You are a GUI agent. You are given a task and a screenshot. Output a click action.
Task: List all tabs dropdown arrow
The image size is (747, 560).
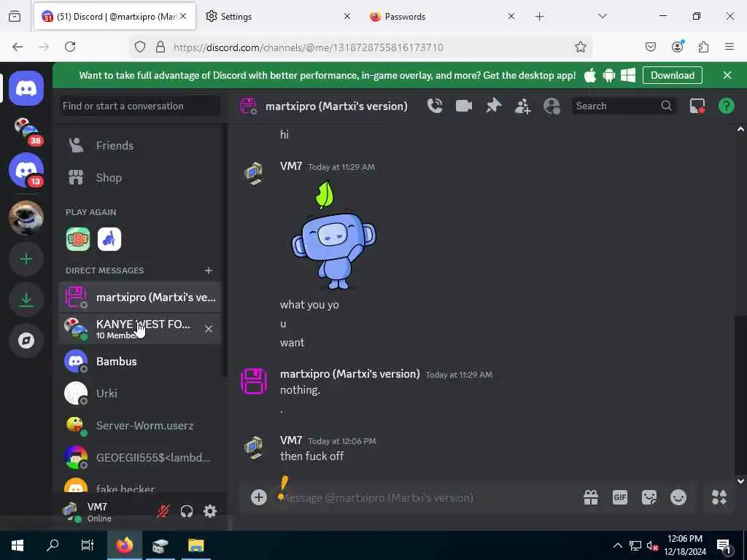(x=602, y=16)
